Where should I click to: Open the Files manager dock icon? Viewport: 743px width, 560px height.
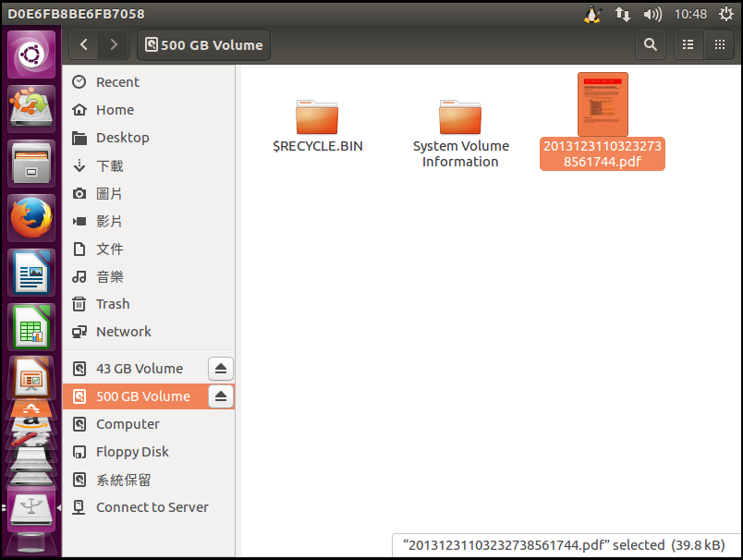[31, 163]
